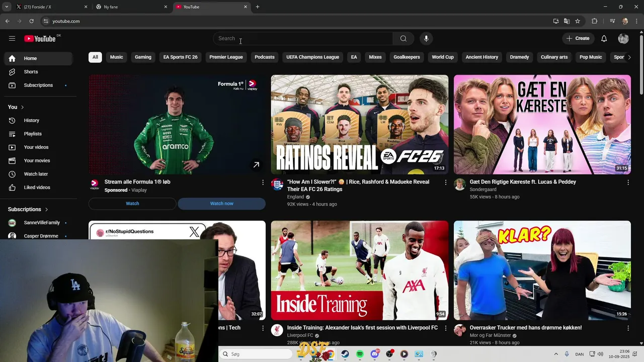The image size is (644, 362).
Task: Open History in the sidebar
Action: (38, 121)
